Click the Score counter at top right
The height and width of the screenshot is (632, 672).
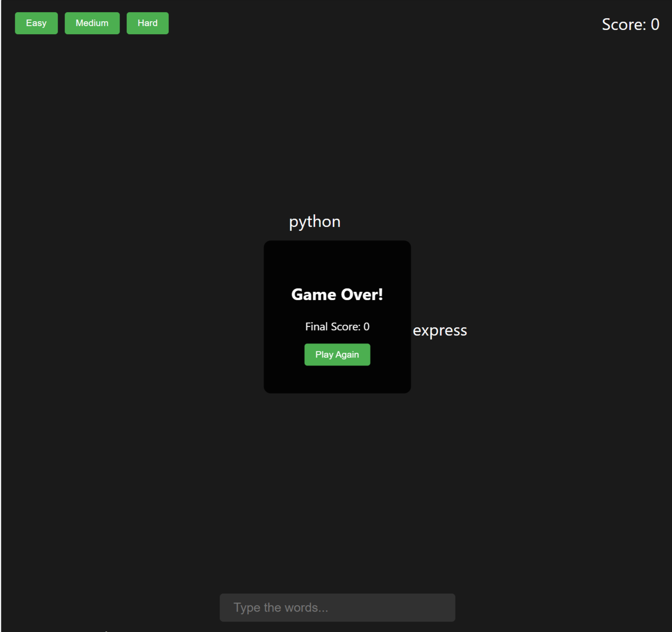click(630, 25)
